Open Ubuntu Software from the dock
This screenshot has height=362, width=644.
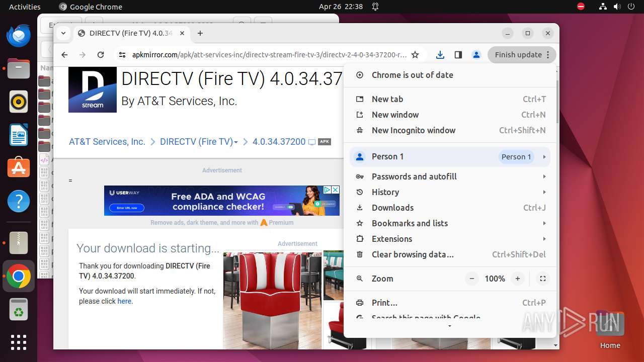19,168
